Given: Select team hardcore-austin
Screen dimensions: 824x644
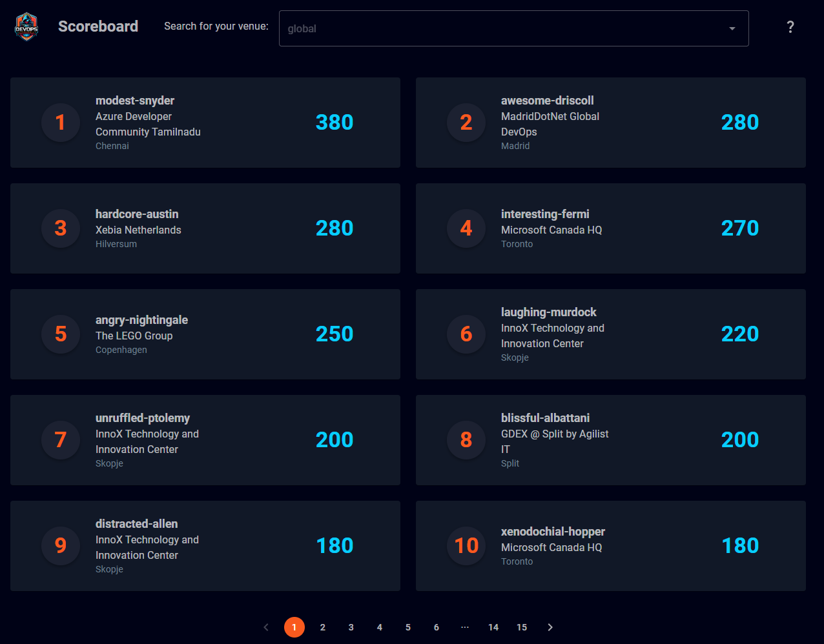Looking at the screenshot, I should 137,214.
